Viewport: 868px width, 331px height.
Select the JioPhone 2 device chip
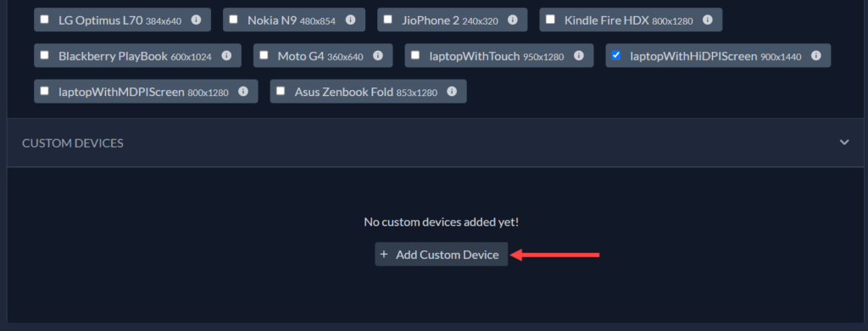click(453, 20)
